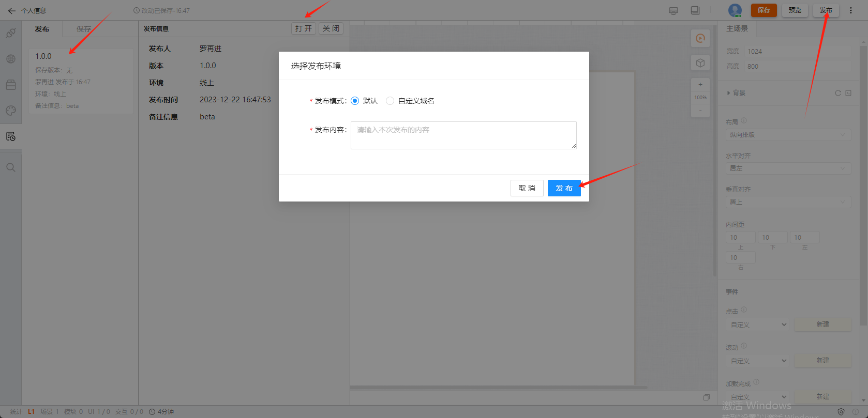Open the 纵向排版 layout dropdown
This screenshot has width=868, height=418.
click(x=788, y=135)
